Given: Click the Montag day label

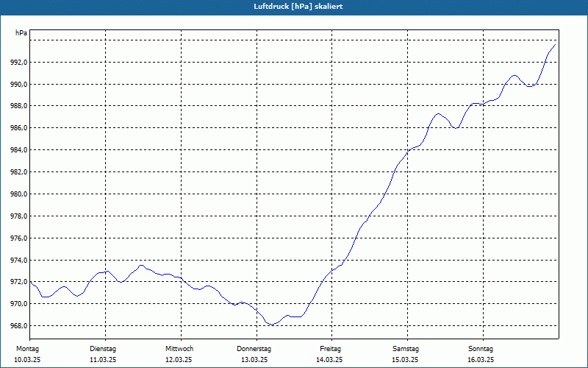Looking at the screenshot, I should tap(27, 349).
